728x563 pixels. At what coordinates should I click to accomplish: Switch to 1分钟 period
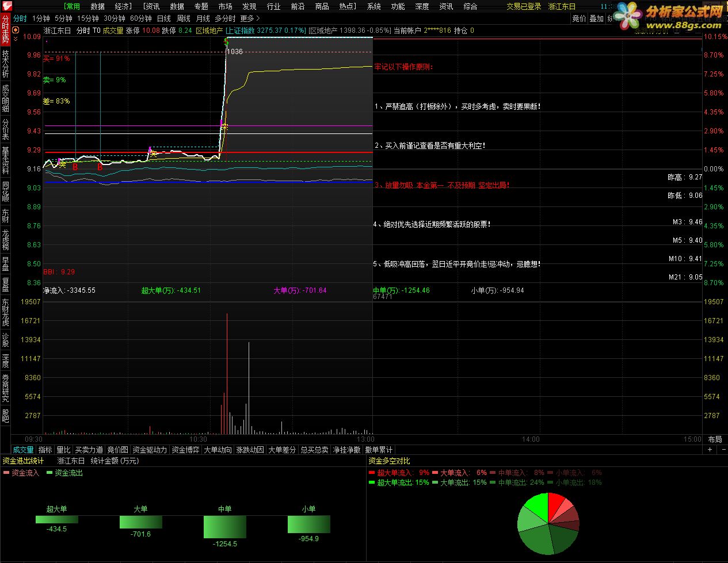tap(41, 18)
